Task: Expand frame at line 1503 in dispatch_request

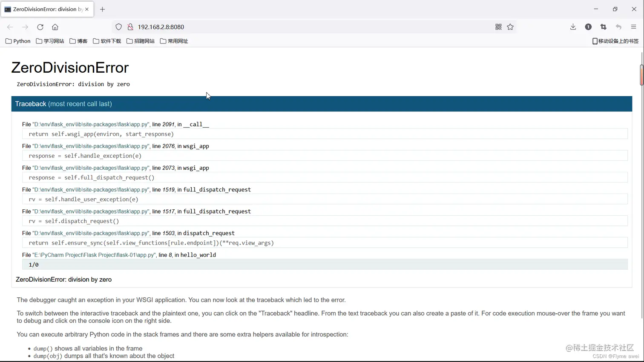Action: (x=128, y=233)
